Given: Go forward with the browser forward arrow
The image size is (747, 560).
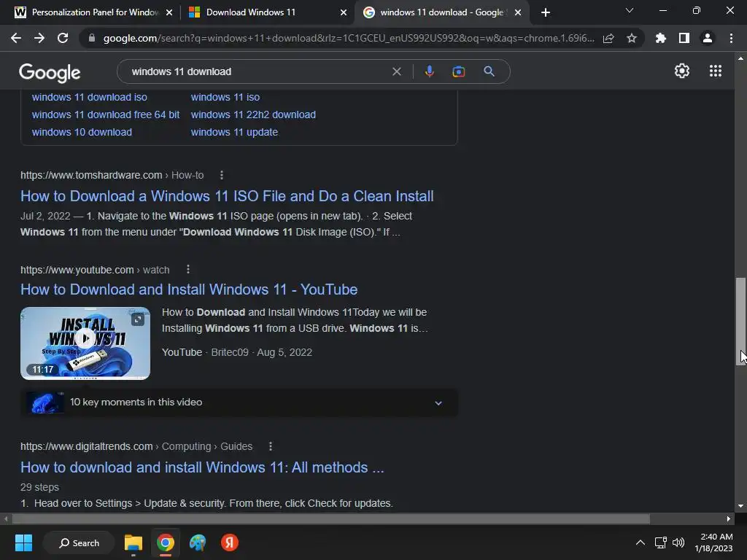Looking at the screenshot, I should point(39,38).
